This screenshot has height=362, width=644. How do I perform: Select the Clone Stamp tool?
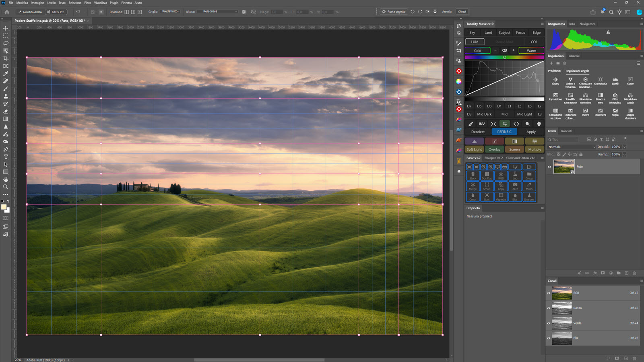pos(6,96)
